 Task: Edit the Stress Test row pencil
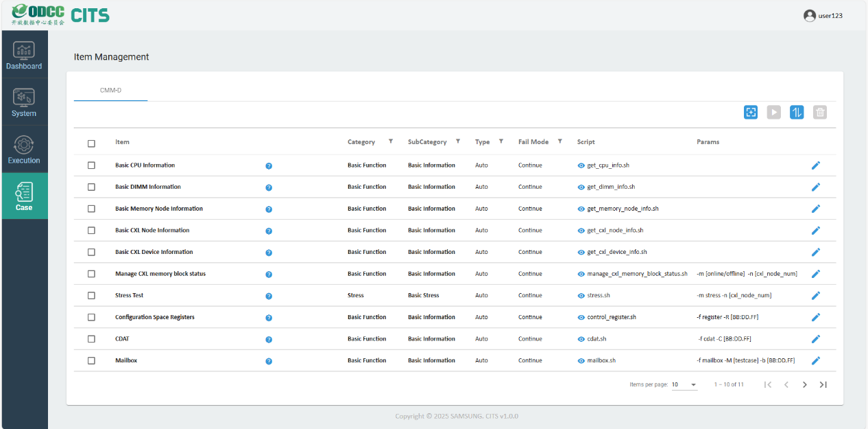816,295
